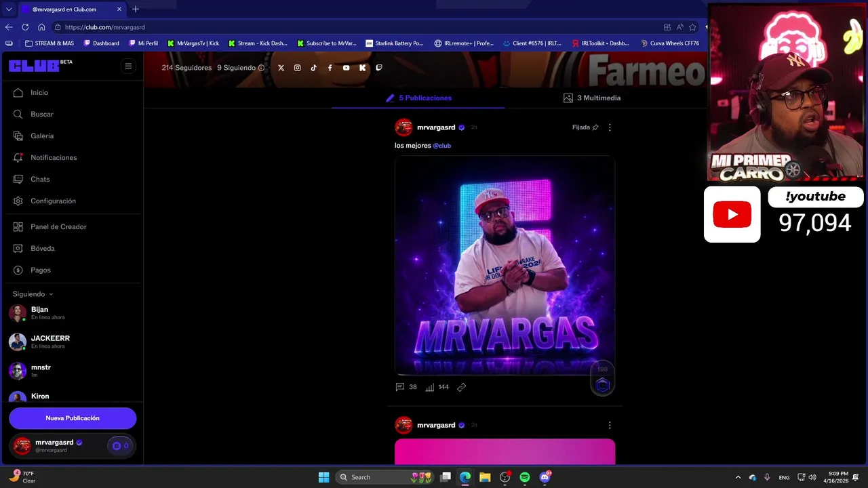
Task: Add this page to favorites star
Action: (x=692, y=27)
